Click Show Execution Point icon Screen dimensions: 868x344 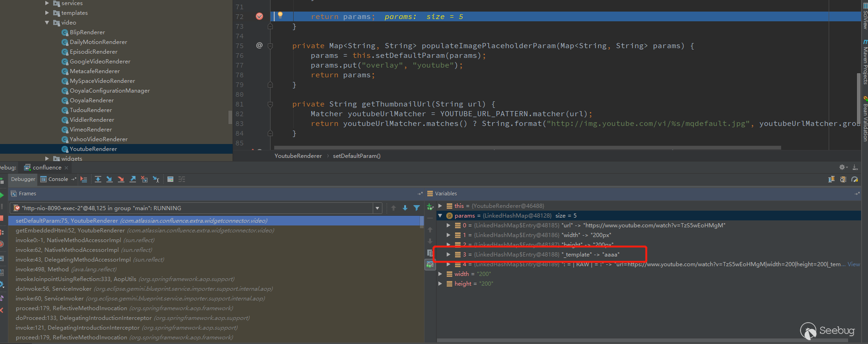click(x=84, y=179)
